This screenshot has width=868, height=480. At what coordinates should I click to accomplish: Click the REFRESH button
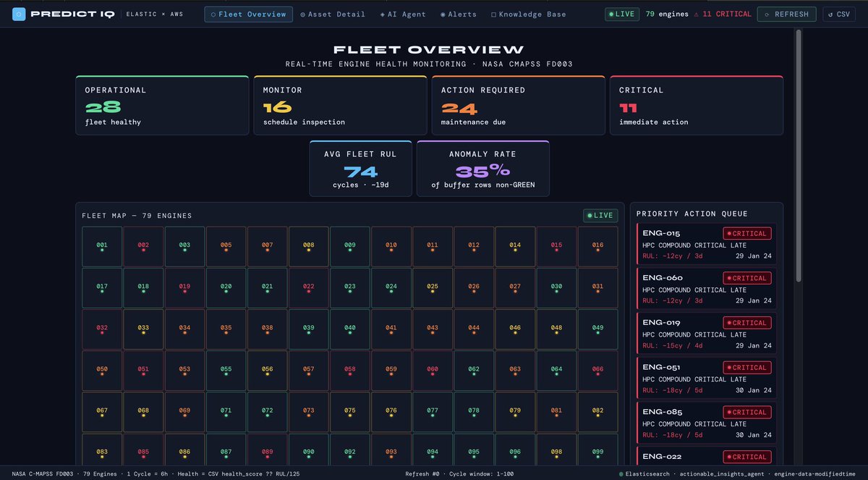(x=787, y=14)
